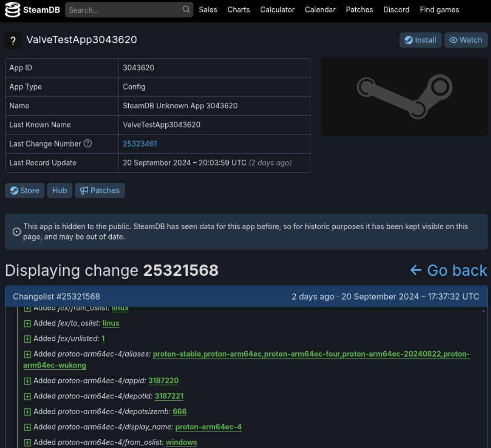Go to Charts in the navigation bar
The width and height of the screenshot is (491, 448).
tap(238, 10)
